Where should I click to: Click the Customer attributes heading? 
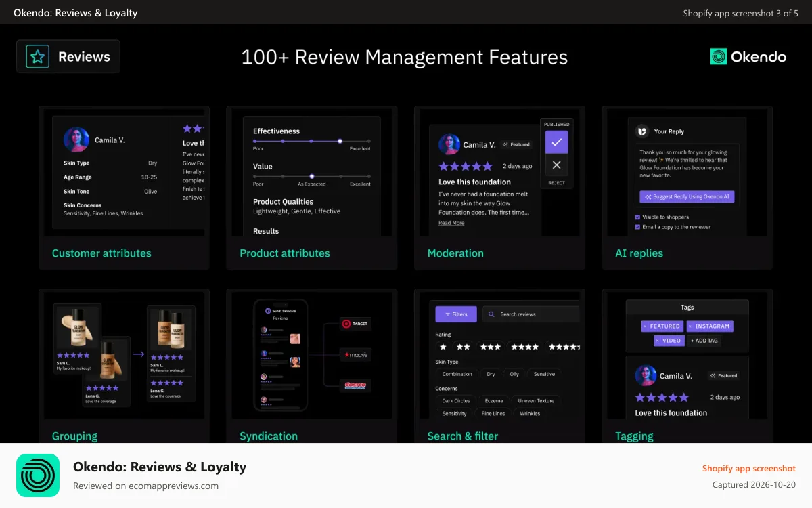(101, 253)
